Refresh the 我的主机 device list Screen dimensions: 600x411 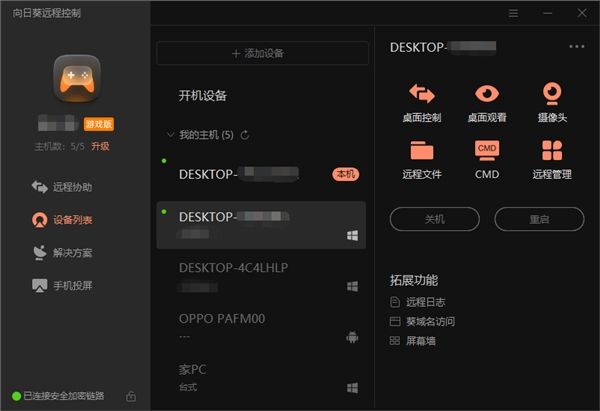(x=244, y=134)
